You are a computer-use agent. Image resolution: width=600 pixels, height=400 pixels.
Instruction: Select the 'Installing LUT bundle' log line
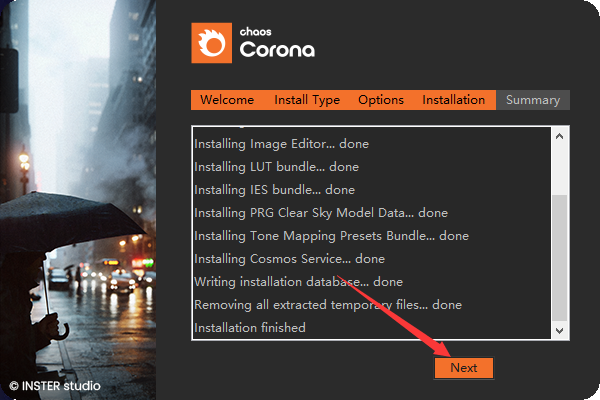click(276, 167)
